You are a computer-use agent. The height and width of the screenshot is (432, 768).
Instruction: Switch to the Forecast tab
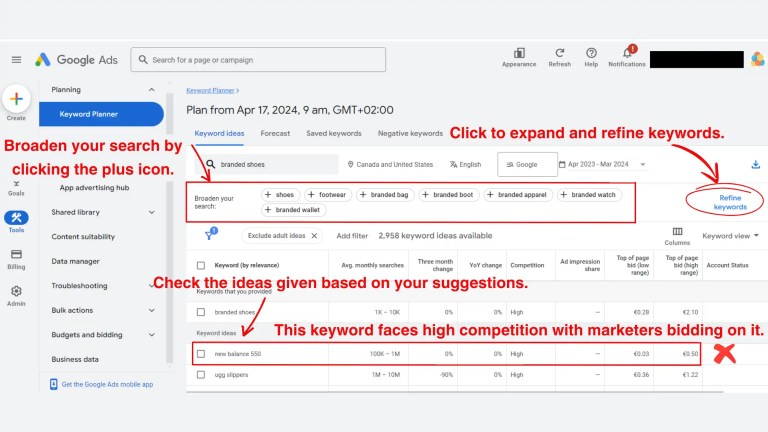tap(275, 133)
